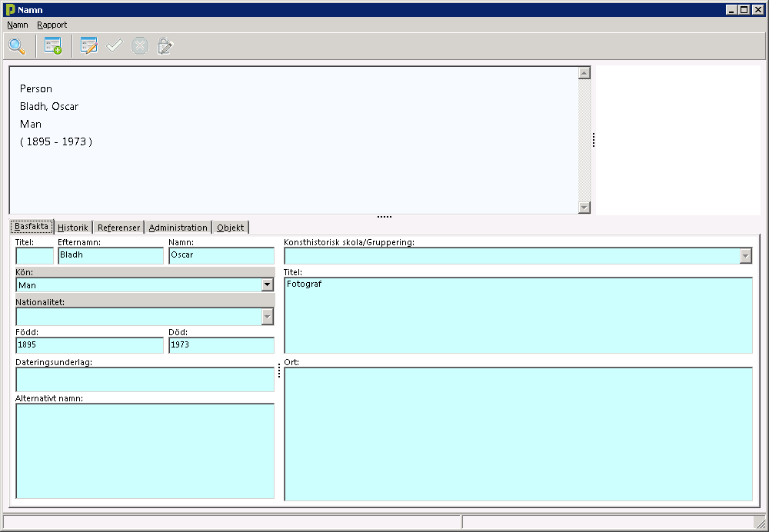Click the magnifying glass search icon
The width and height of the screenshot is (769, 532).
click(x=17, y=46)
